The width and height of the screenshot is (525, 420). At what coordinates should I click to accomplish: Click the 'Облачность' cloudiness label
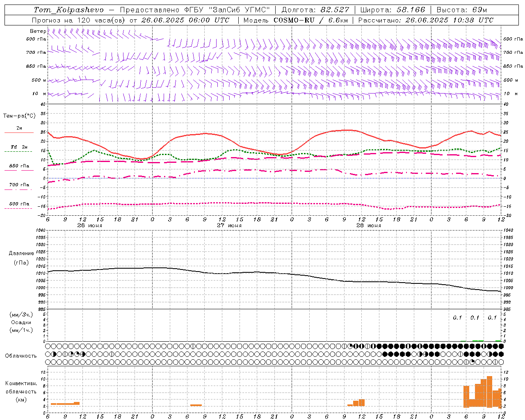[21, 356]
